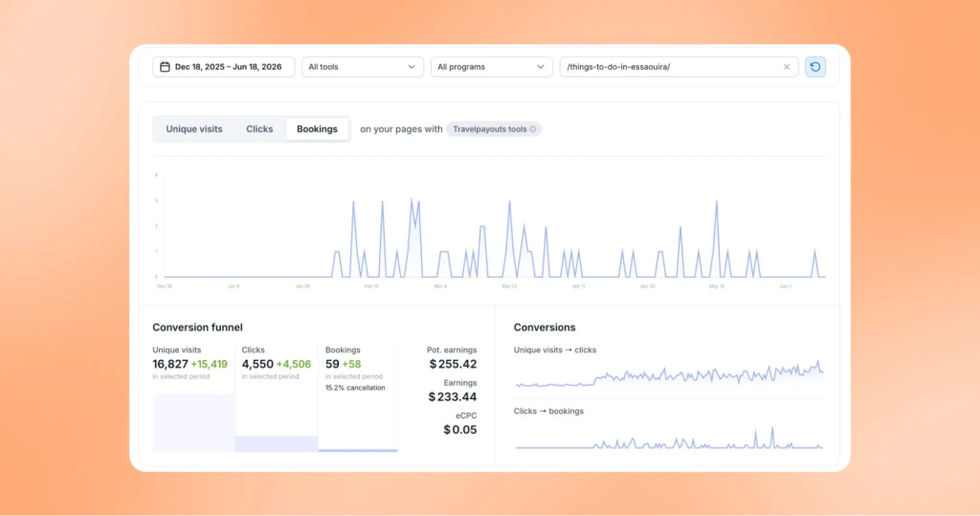Click the Conversion funnel heading

197,327
